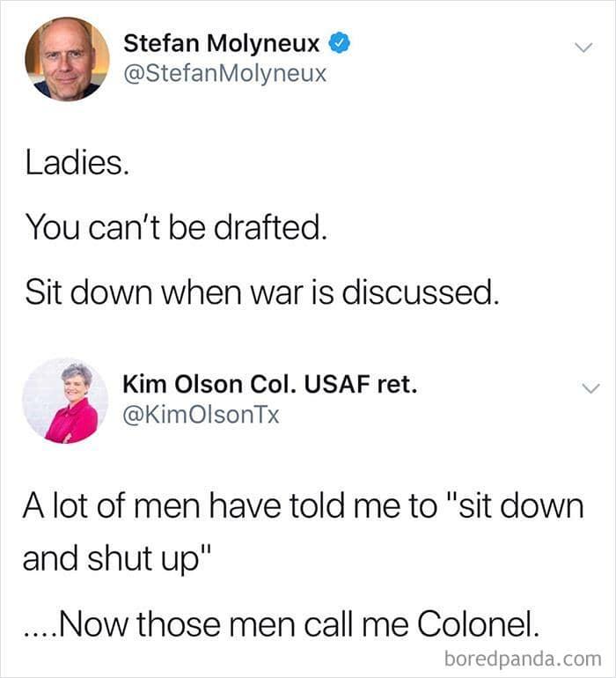The height and width of the screenshot is (678, 616).
Task: Click the blue verified checkmark badge
Action: 340,42
